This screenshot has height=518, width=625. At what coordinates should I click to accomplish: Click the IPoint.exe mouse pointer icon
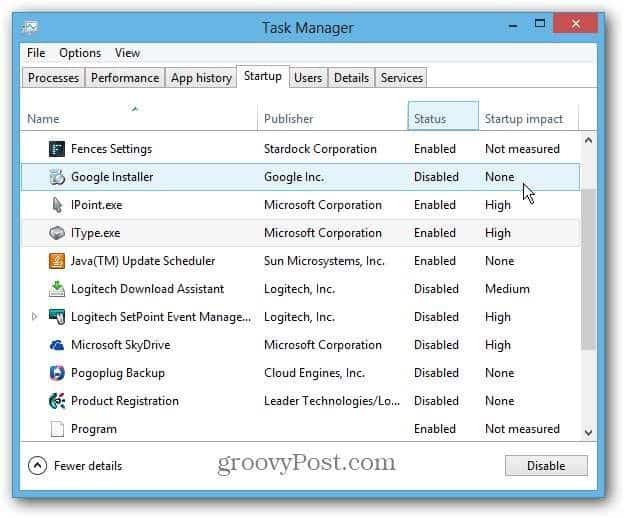point(57,205)
